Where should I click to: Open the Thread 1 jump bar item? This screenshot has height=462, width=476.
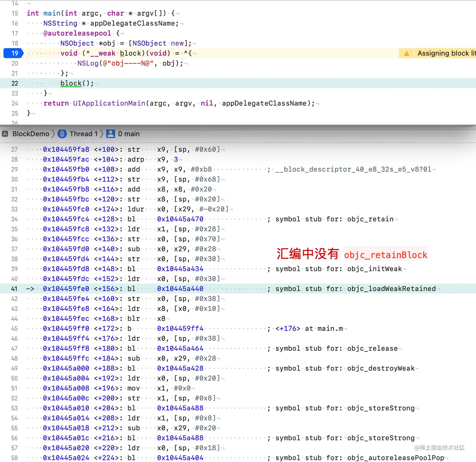pos(83,134)
